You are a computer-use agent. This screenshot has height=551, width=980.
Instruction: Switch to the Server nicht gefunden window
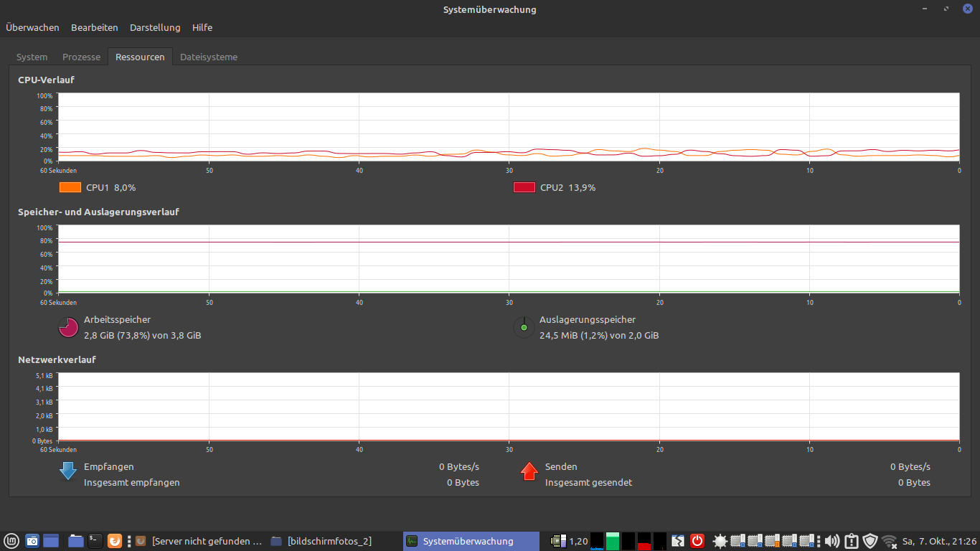(x=199, y=541)
